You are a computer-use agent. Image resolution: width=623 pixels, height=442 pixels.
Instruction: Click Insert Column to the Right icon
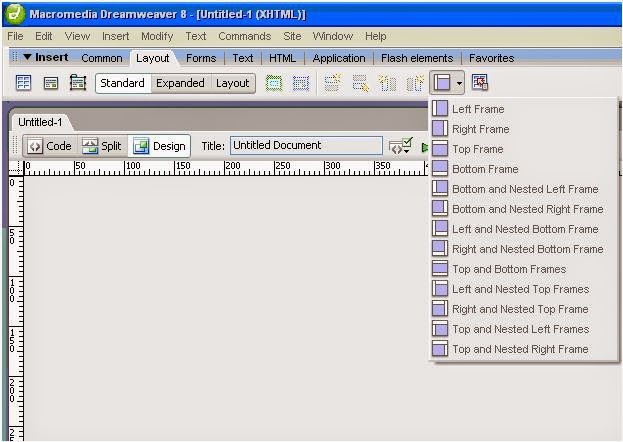coord(415,83)
